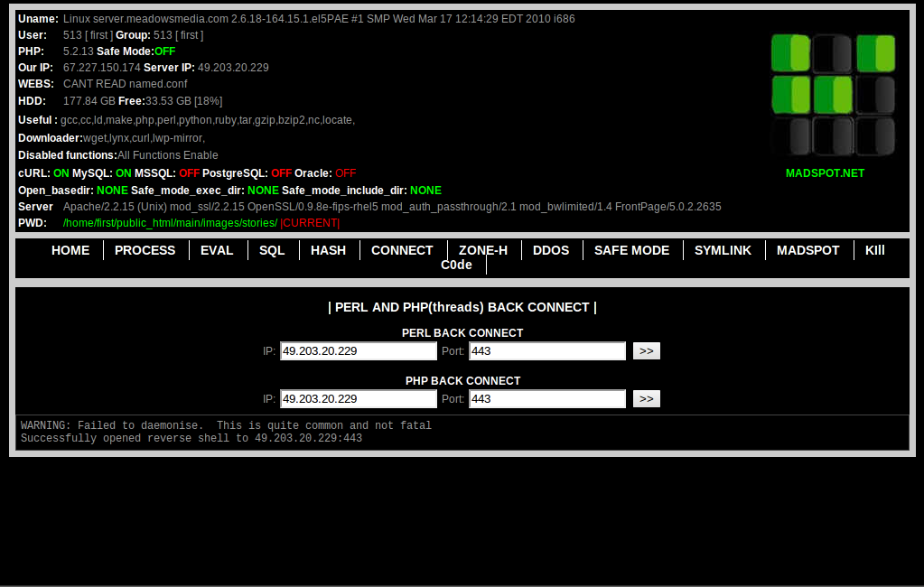Open the HOME menu item
Image resolution: width=924 pixels, height=587 pixels.
(x=70, y=250)
